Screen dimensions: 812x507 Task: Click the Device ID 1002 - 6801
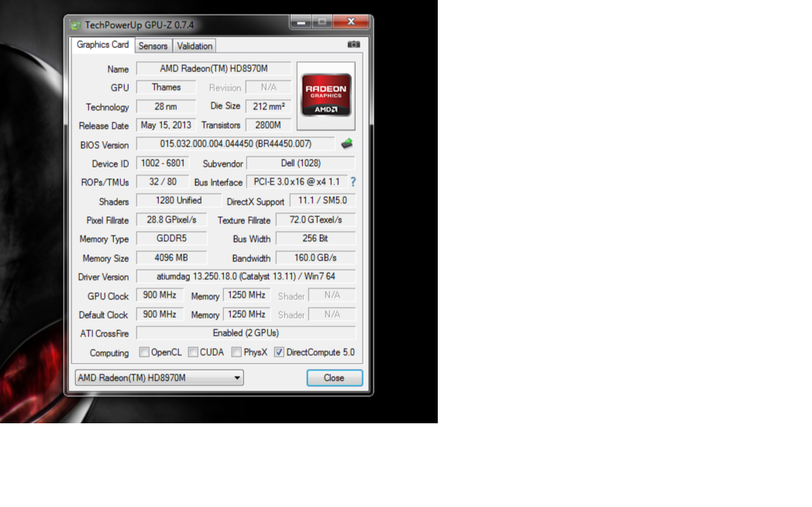(163, 163)
